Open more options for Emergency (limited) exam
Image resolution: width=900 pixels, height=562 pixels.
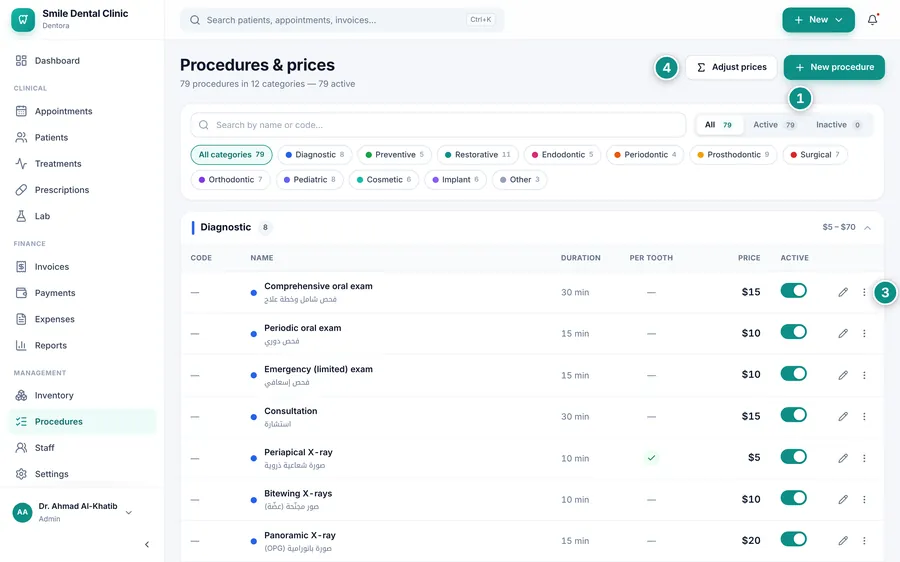pos(864,375)
